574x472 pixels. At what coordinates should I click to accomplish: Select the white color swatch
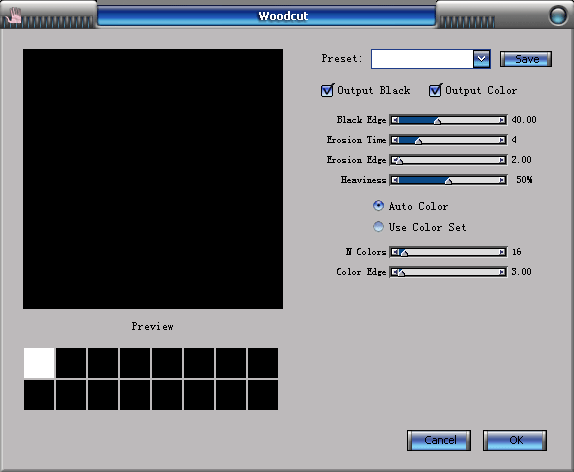pos(39,363)
